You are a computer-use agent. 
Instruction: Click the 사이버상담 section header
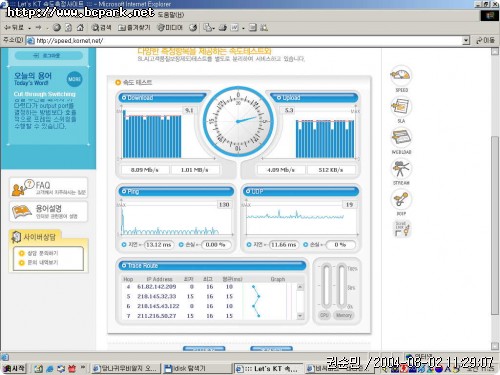pos(35,237)
